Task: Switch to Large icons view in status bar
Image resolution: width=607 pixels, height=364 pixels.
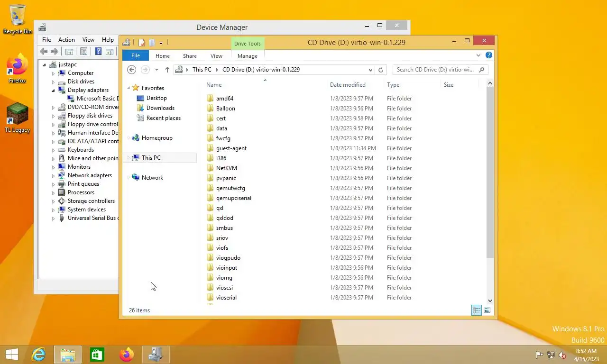Action: pos(487,310)
